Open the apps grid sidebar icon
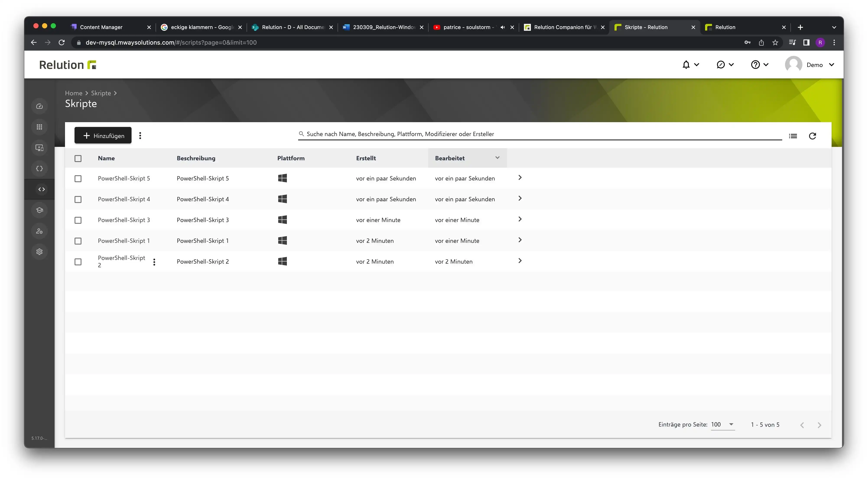The width and height of the screenshot is (868, 480). pyautogui.click(x=39, y=127)
